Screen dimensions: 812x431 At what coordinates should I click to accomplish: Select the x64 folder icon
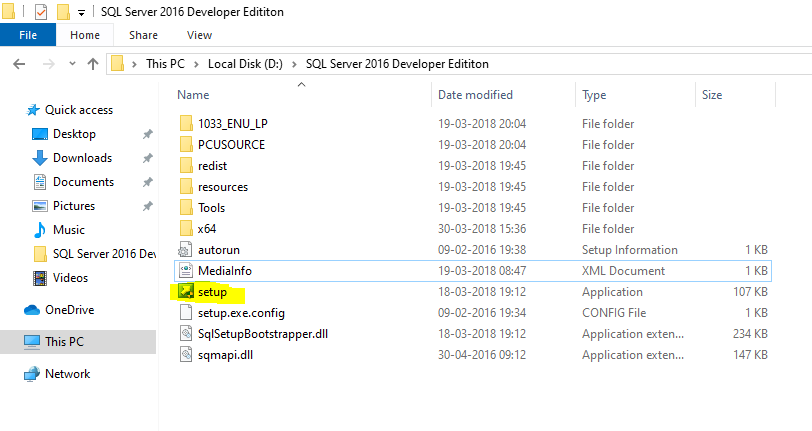pyautogui.click(x=186, y=228)
